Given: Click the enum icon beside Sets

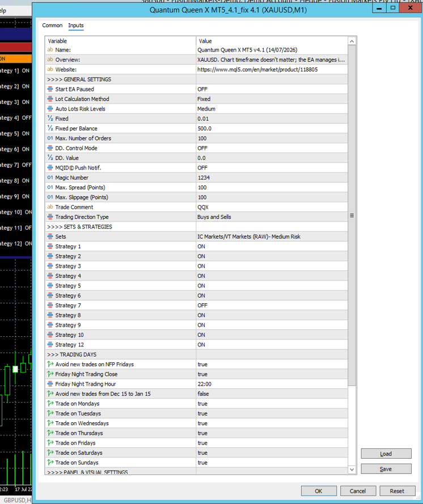Looking at the screenshot, I should [50, 236].
